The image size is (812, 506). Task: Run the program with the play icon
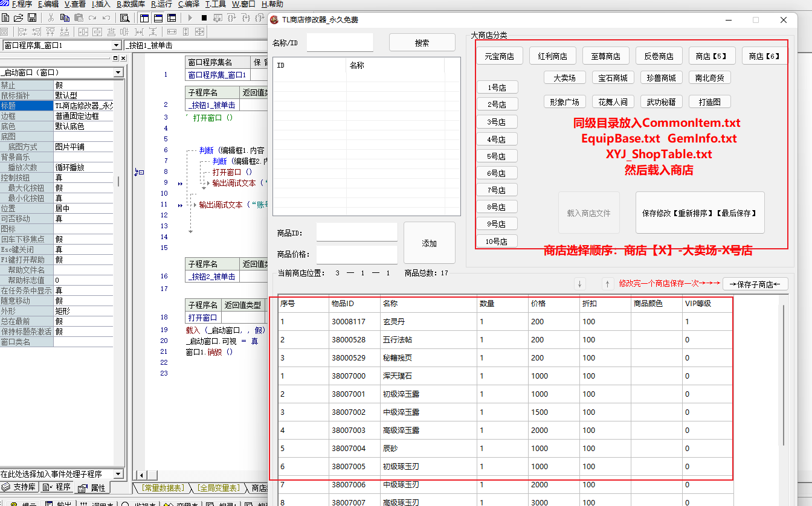pos(190,18)
